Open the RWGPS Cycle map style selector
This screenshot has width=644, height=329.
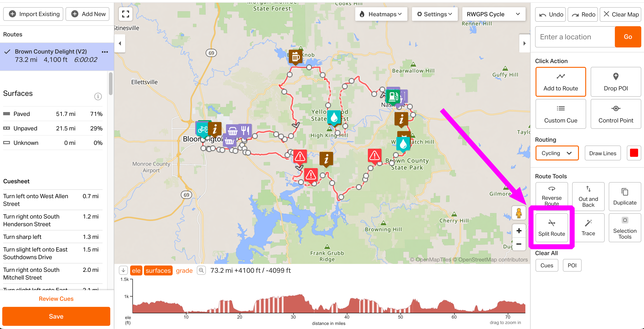pyautogui.click(x=494, y=14)
